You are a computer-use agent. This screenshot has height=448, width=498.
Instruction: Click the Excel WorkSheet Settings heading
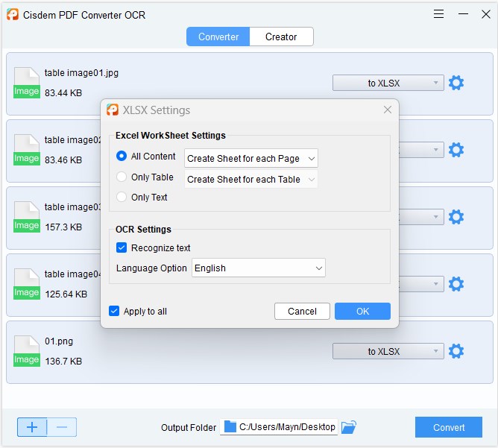click(x=171, y=136)
